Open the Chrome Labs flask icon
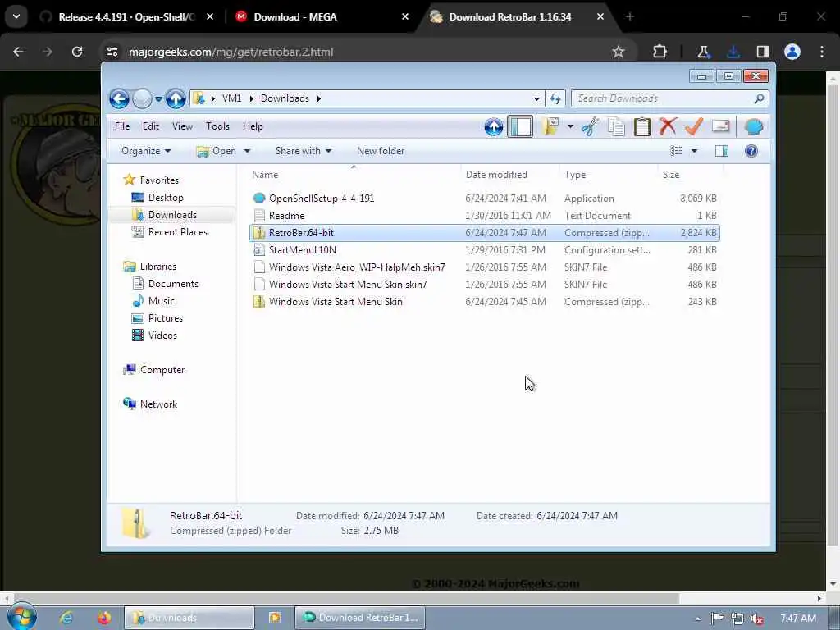Viewport: 840px width, 630px height. tap(703, 52)
